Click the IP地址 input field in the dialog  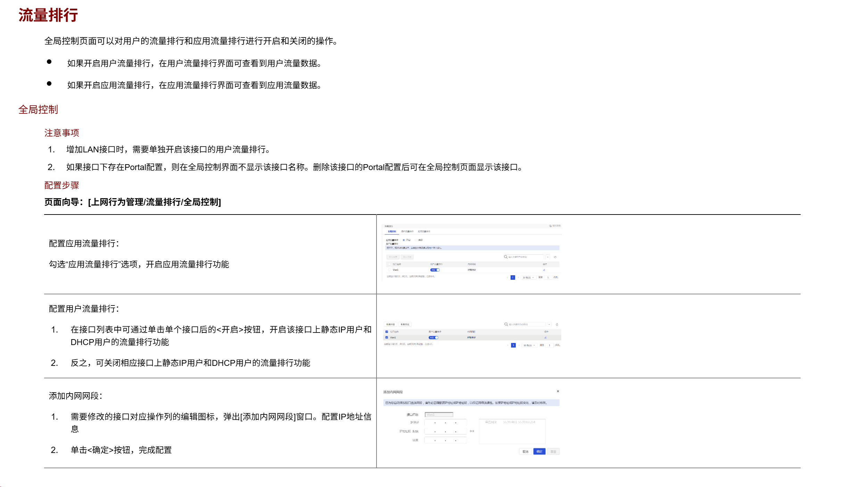pyautogui.click(x=445, y=422)
